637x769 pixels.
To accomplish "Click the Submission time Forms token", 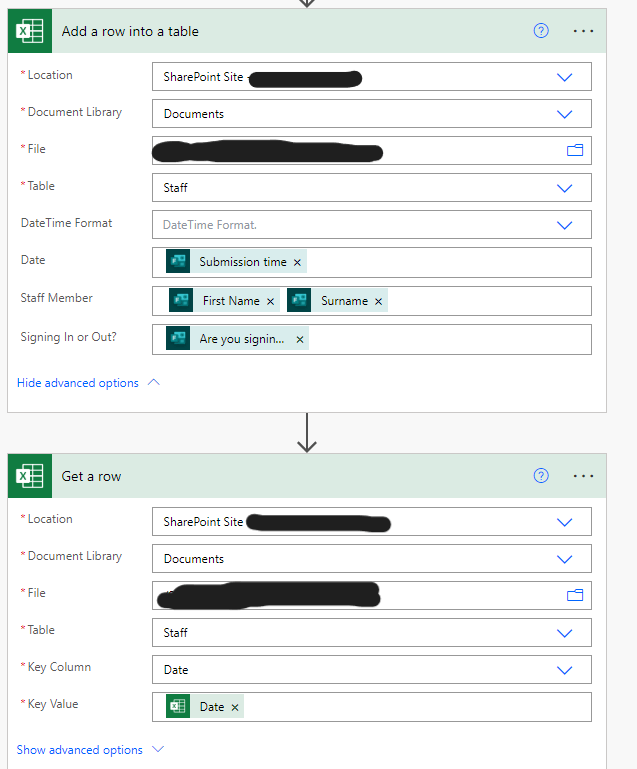I will click(236, 261).
